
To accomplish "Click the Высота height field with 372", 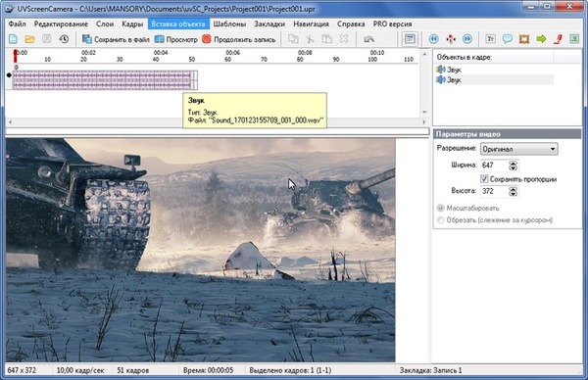I will [494, 191].
